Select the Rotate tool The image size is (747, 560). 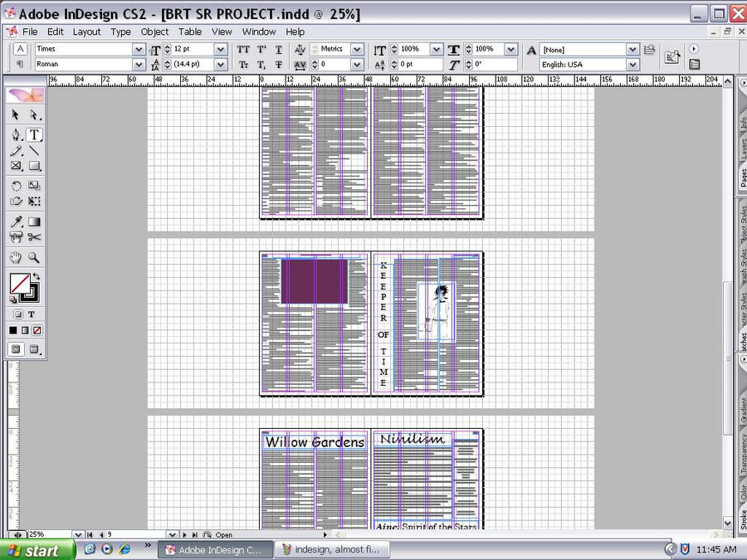[16, 186]
